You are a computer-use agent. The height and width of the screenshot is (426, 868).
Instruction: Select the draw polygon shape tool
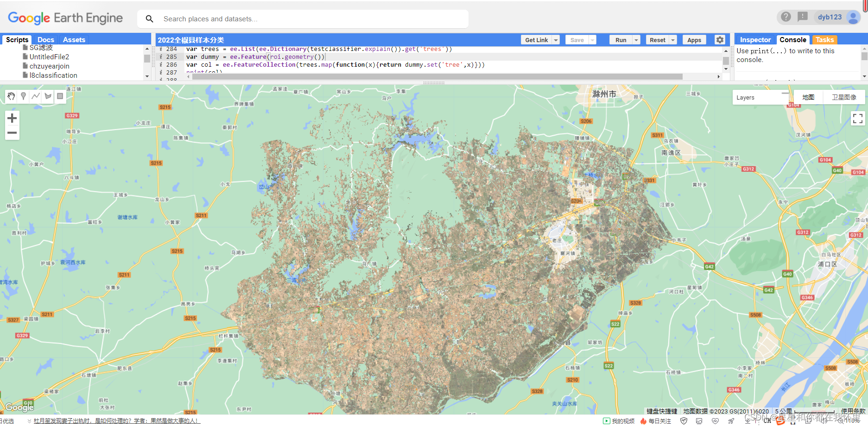[x=48, y=96]
